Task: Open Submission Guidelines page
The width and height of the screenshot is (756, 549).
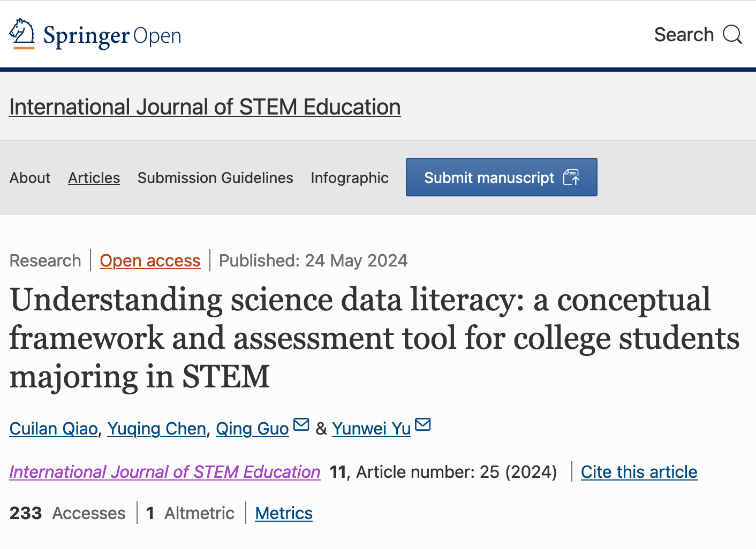Action: tap(215, 178)
